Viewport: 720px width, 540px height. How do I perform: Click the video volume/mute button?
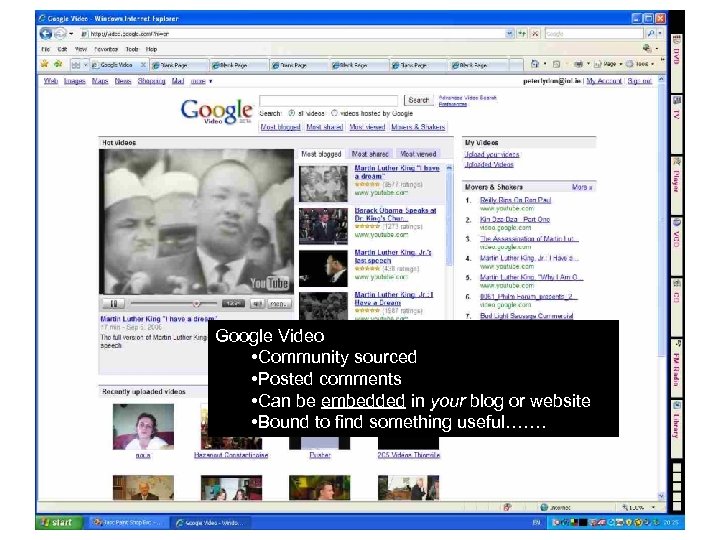point(257,304)
